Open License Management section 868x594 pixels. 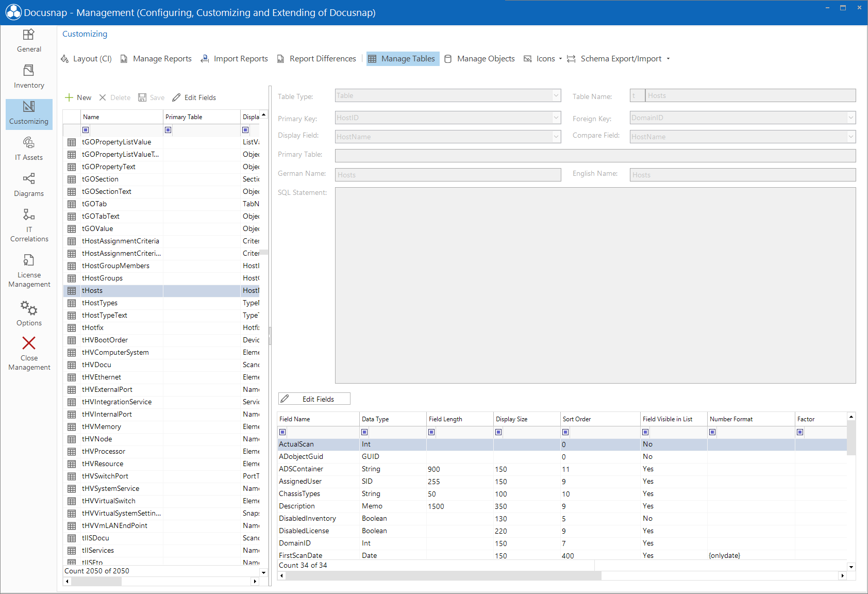point(29,271)
